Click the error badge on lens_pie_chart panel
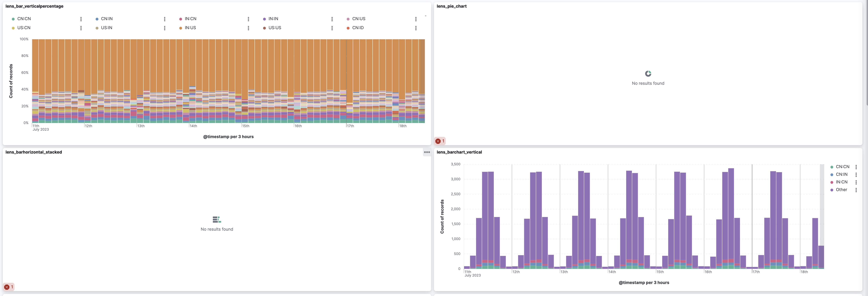868x296 pixels. pos(440,141)
